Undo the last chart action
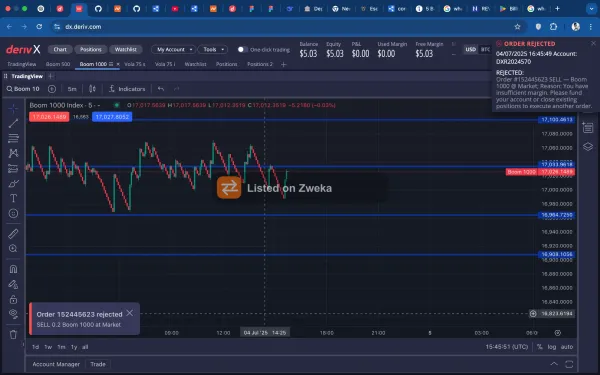Image resolution: width=600 pixels, height=375 pixels. (x=161, y=89)
